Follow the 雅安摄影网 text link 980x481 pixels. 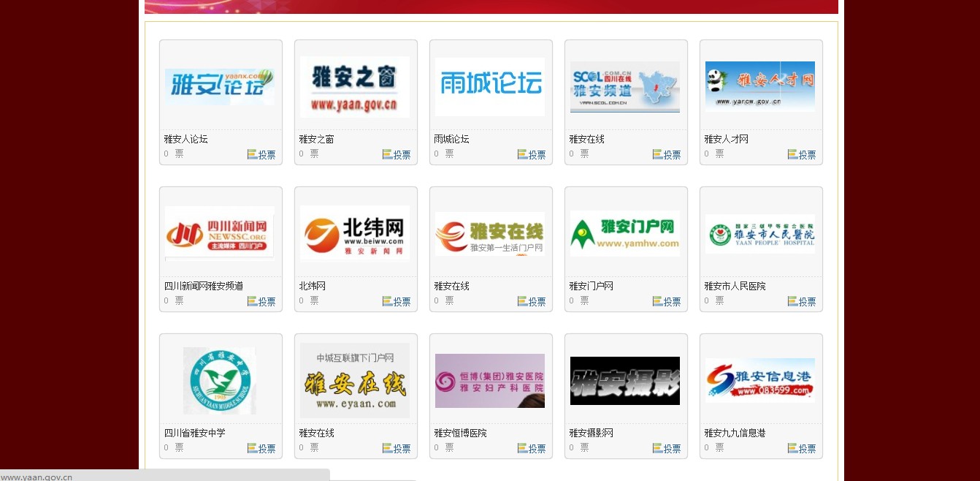pos(591,433)
